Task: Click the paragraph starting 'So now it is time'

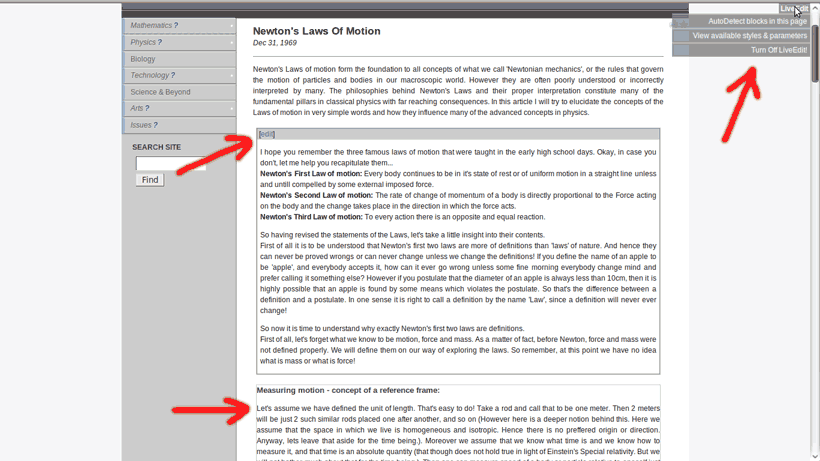Action: 458,344
